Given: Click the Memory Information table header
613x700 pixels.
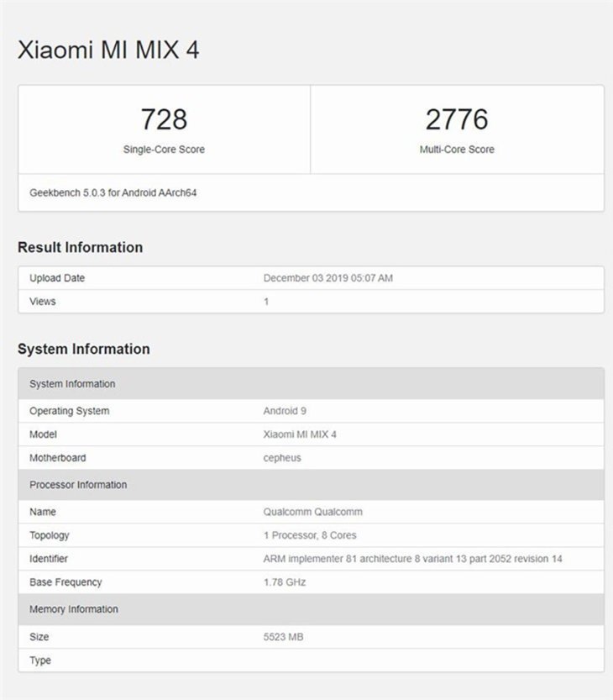Looking at the screenshot, I should [x=311, y=609].
